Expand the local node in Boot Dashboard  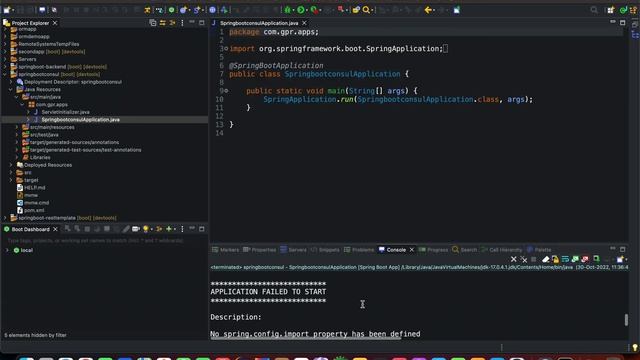pyautogui.click(x=7, y=250)
